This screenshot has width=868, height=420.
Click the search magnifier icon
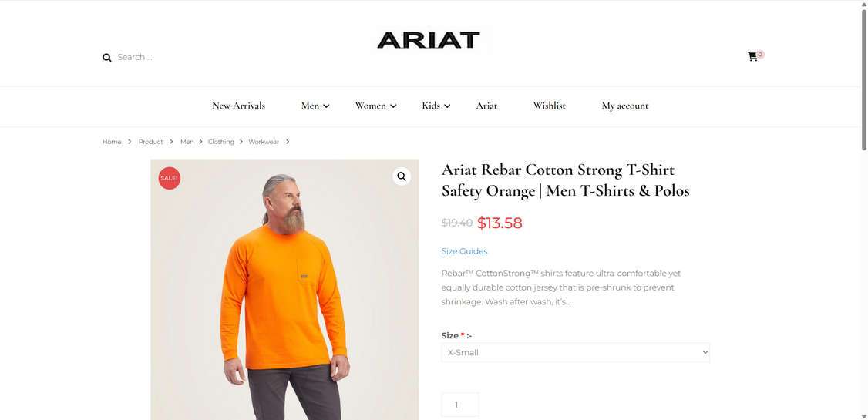pyautogui.click(x=107, y=58)
